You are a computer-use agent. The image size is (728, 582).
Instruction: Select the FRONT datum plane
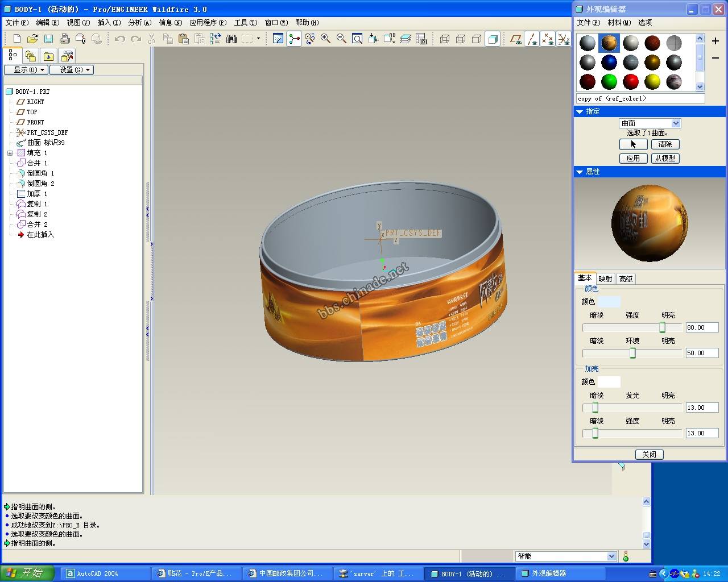(30, 122)
